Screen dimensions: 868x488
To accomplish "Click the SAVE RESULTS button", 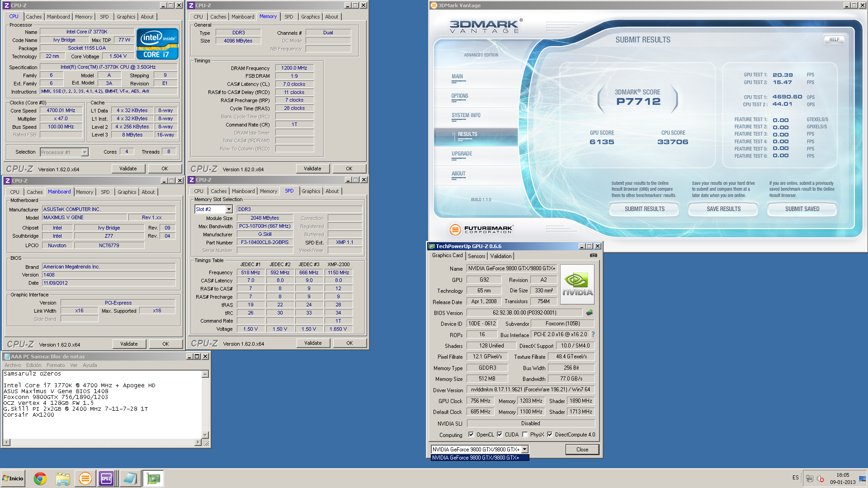I will pos(723,209).
